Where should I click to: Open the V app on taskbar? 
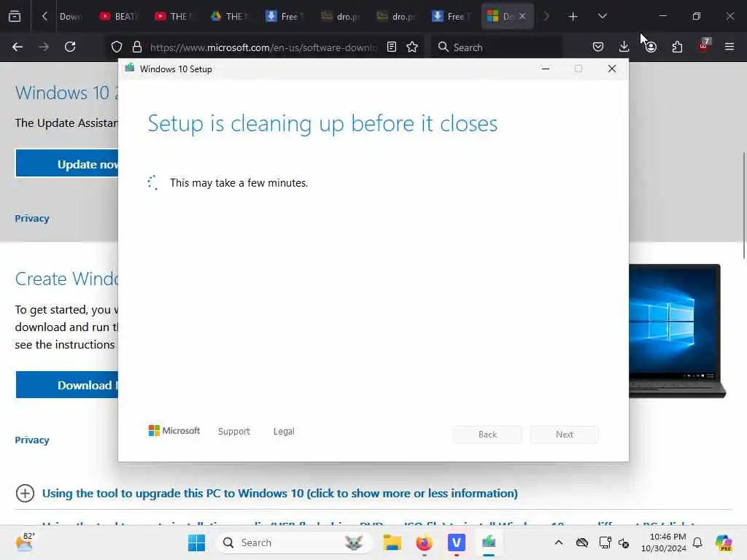457,542
